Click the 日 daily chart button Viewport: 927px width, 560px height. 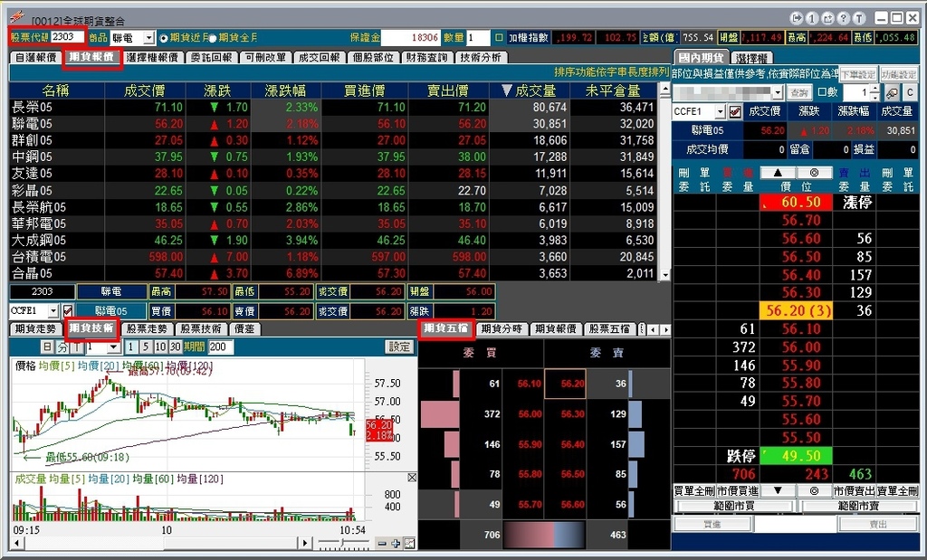pos(47,346)
